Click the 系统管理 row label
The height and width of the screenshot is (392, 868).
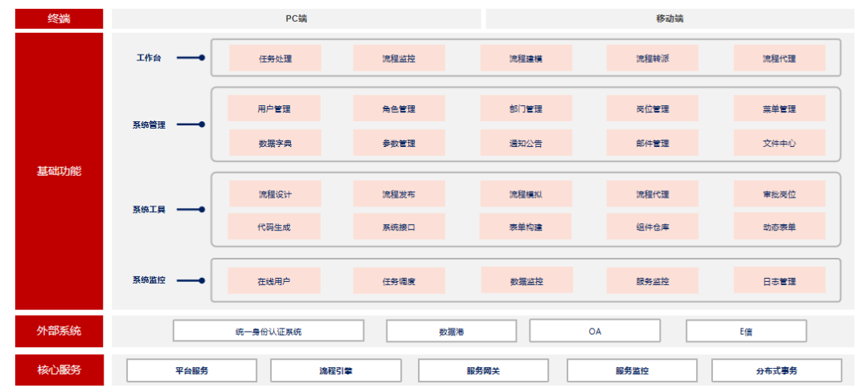[x=149, y=125]
